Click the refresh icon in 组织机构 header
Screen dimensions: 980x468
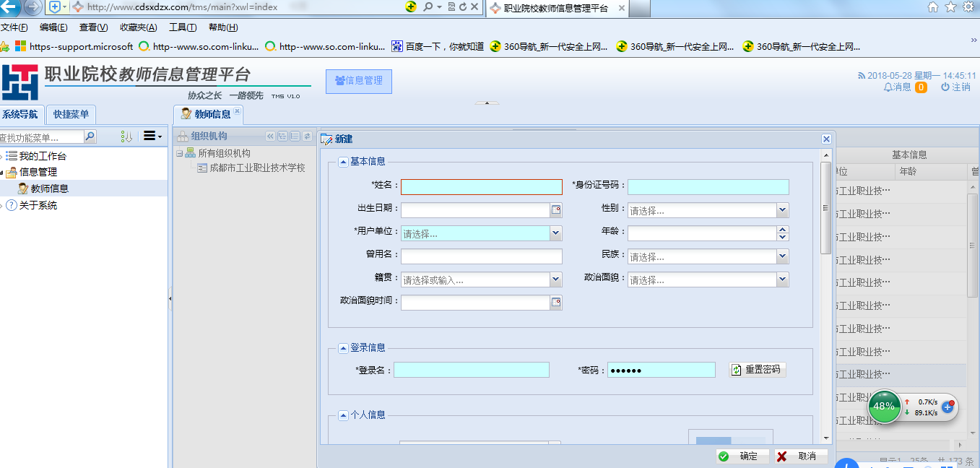tap(307, 136)
